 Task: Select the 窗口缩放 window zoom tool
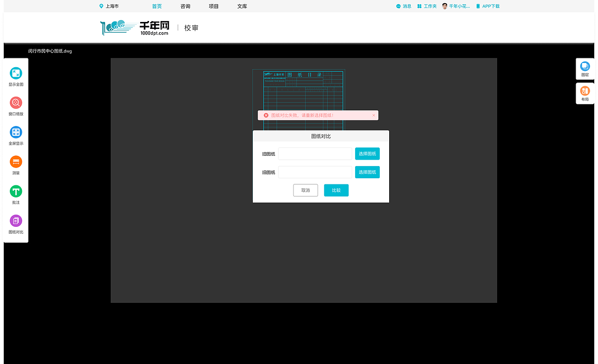click(16, 103)
